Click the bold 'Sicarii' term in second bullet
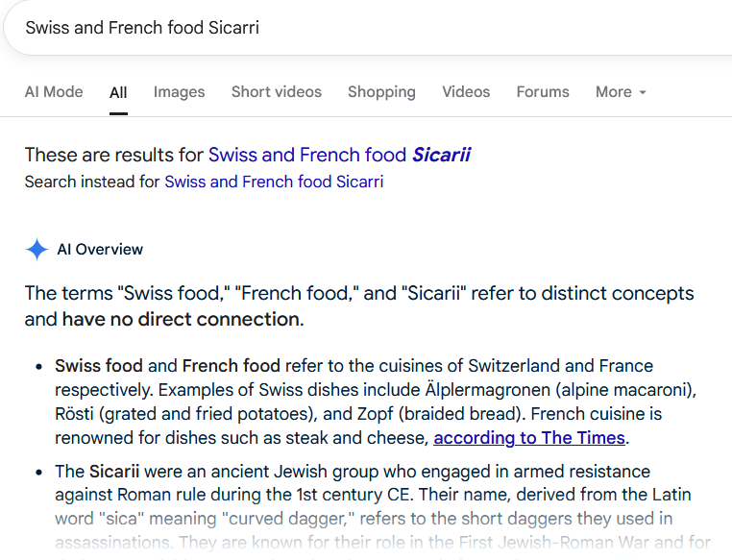The image size is (732, 560). coord(114,472)
